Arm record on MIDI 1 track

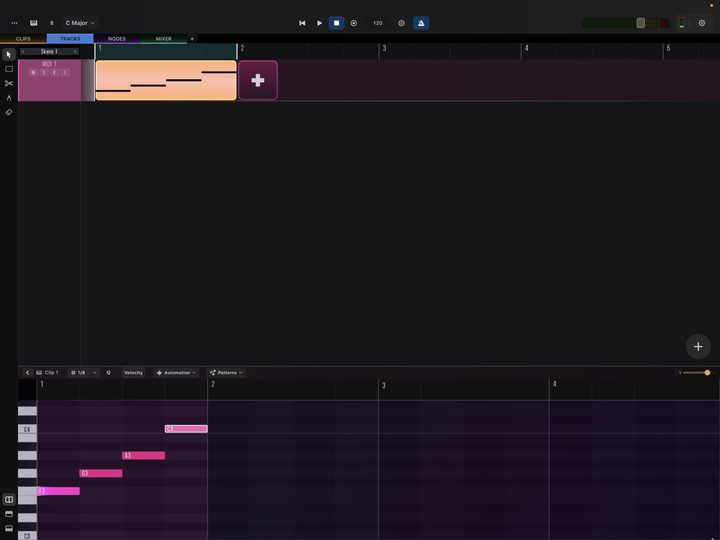coord(54,73)
